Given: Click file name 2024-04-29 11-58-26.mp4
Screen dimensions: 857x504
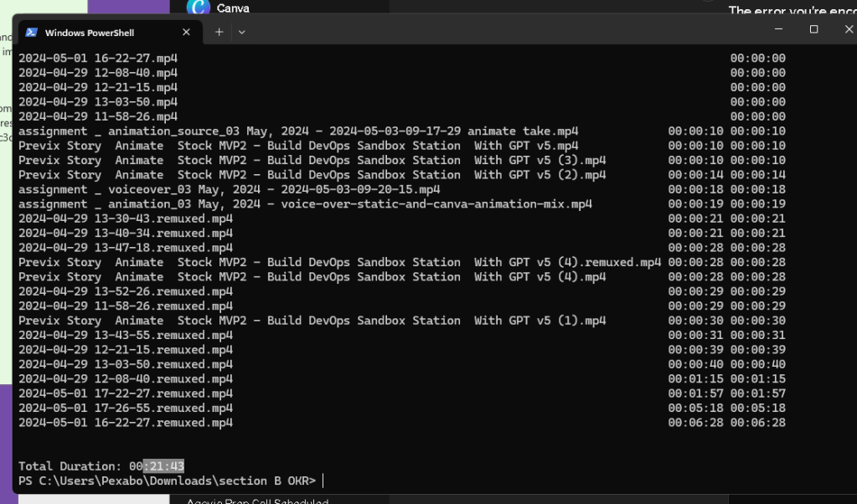Looking at the screenshot, I should 98,116.
